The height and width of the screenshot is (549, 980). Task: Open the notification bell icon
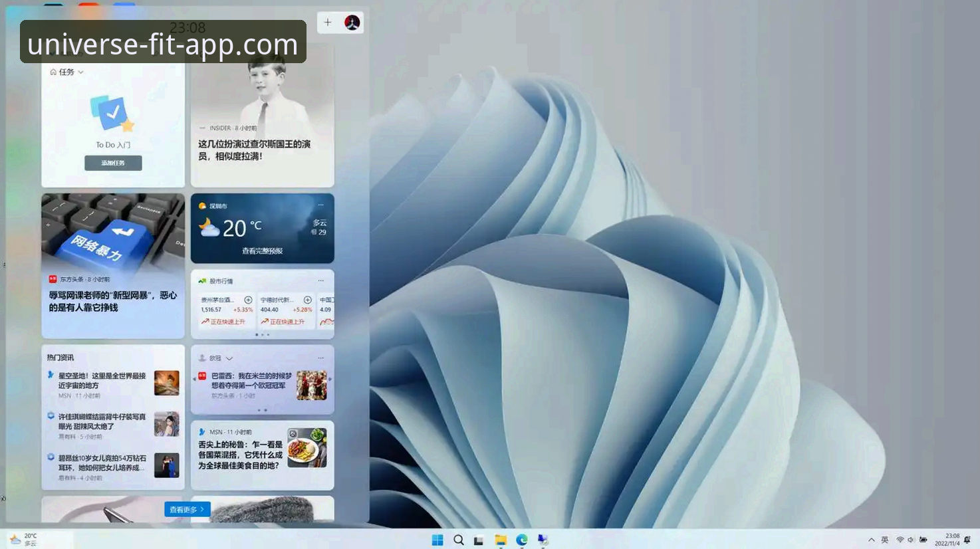967,540
